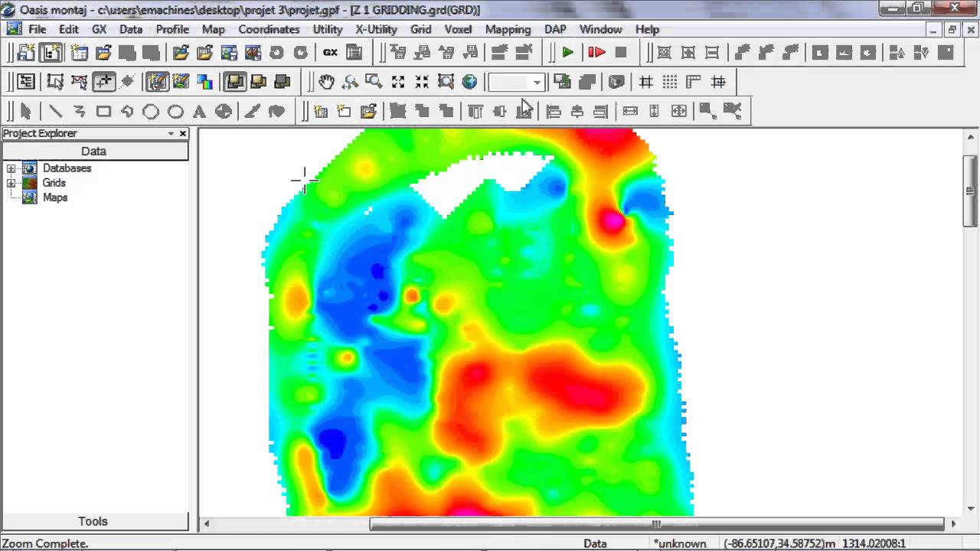This screenshot has width=980, height=551.
Task: Click the Tools bar in Project Explorer
Action: [93, 521]
